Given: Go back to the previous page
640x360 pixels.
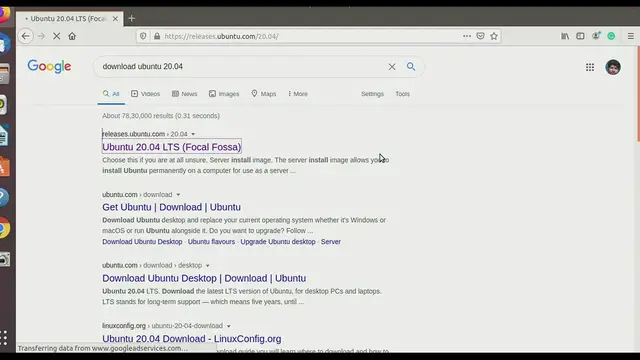Looking at the screenshot, I should coord(26,36).
